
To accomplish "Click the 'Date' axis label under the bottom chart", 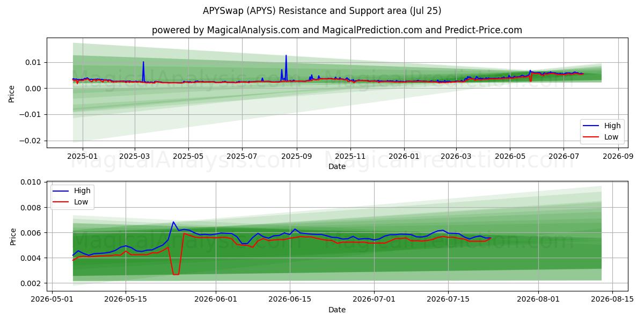I will pos(337,310).
